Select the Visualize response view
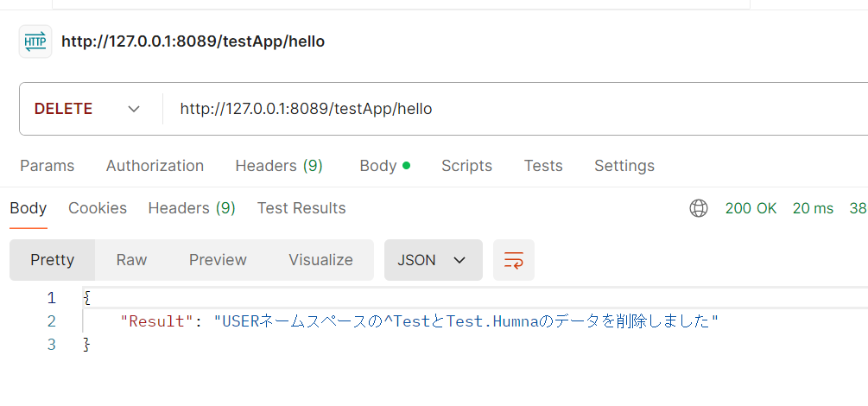Screen dimensions: 868x406 [x=320, y=260]
